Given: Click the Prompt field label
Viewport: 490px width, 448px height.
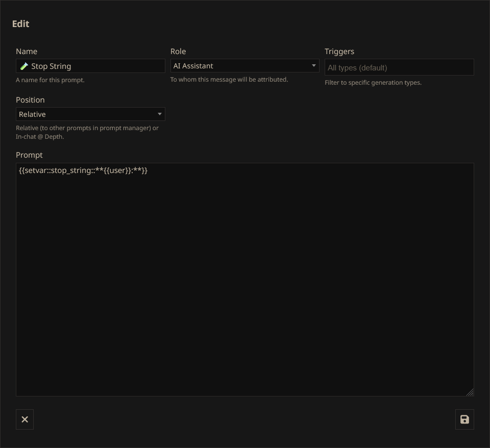Looking at the screenshot, I should [x=29, y=155].
